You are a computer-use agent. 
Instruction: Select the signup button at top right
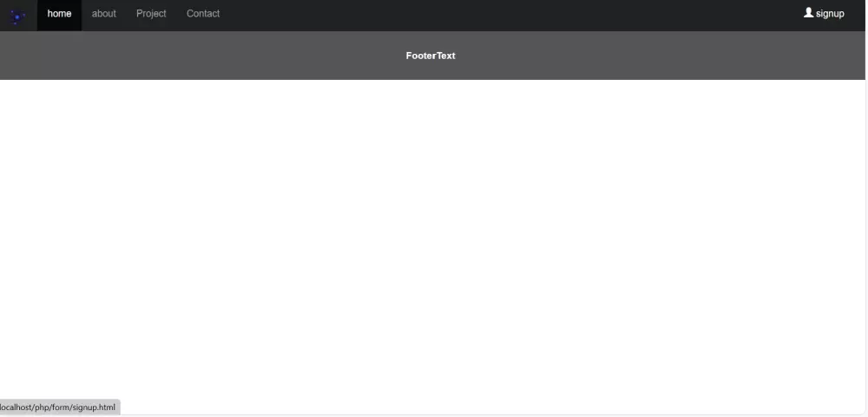click(824, 14)
